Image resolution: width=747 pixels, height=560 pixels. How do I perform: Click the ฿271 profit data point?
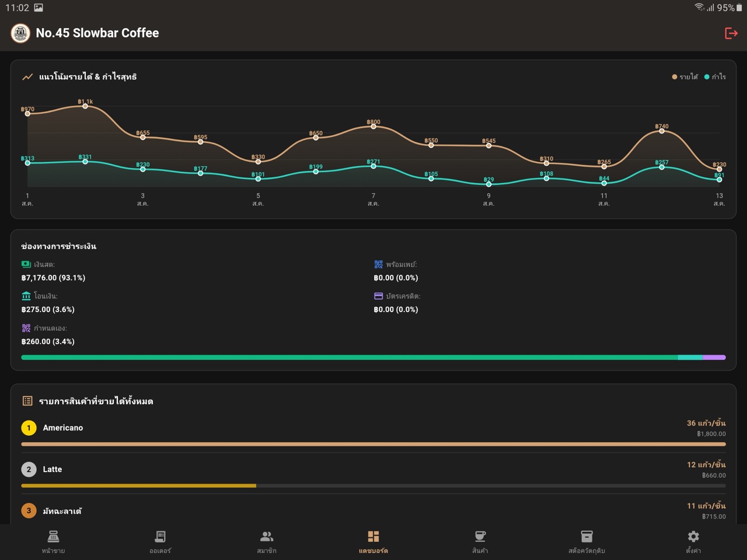click(373, 166)
